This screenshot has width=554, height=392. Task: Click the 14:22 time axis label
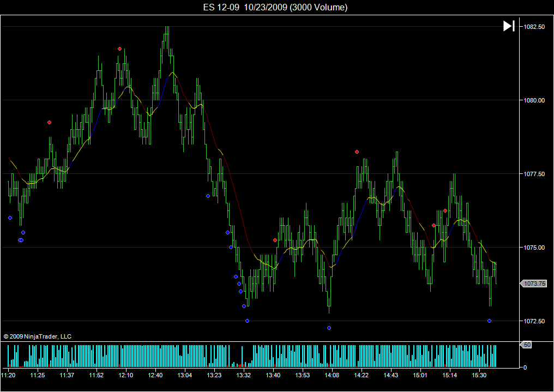tap(361, 375)
